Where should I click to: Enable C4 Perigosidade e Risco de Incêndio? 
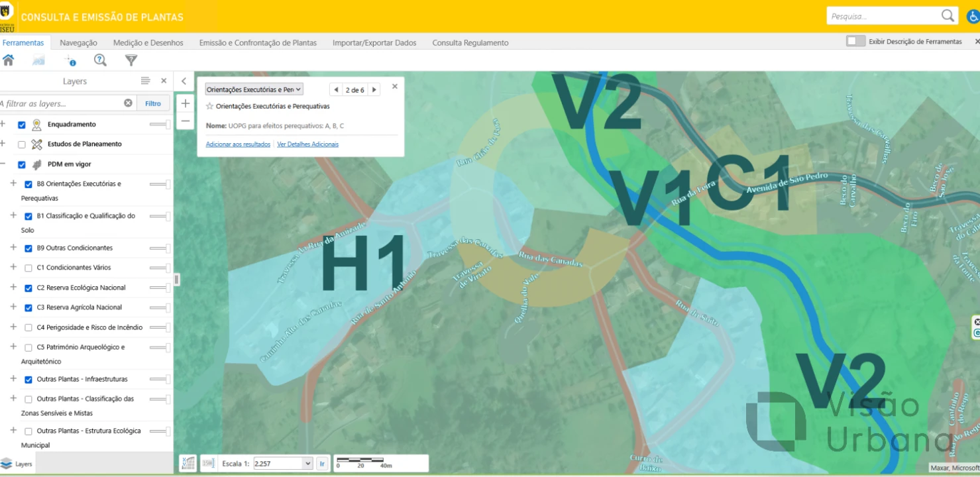click(x=28, y=328)
